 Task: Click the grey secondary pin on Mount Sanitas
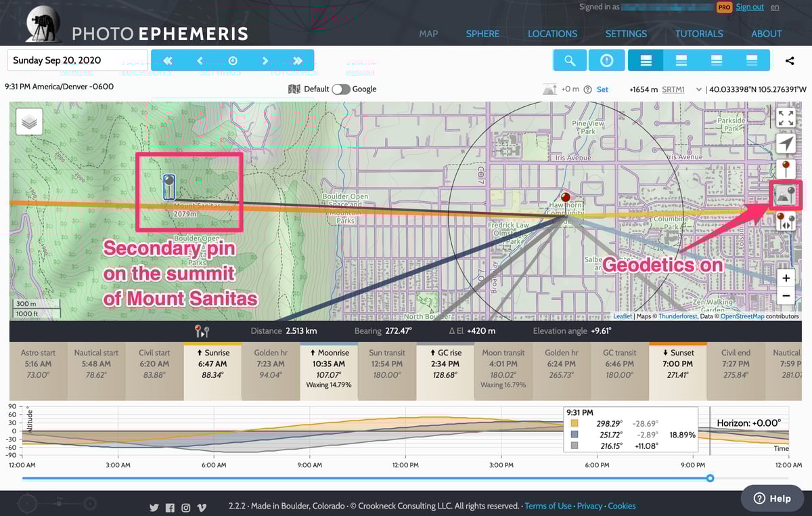pos(169,186)
